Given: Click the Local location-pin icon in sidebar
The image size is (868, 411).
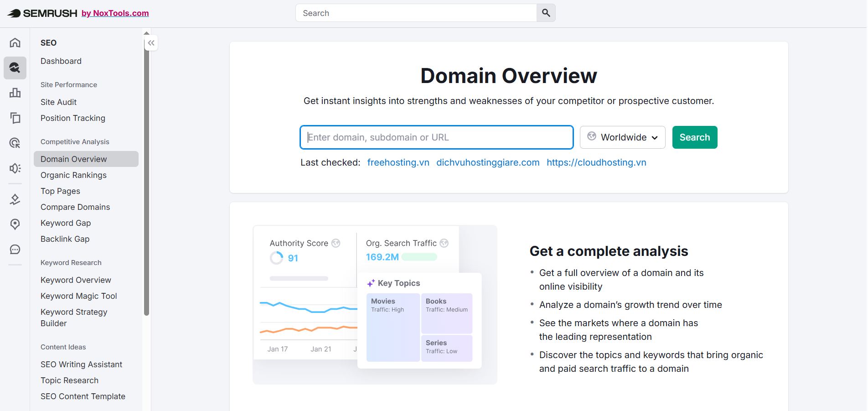Looking at the screenshot, I should (15, 224).
